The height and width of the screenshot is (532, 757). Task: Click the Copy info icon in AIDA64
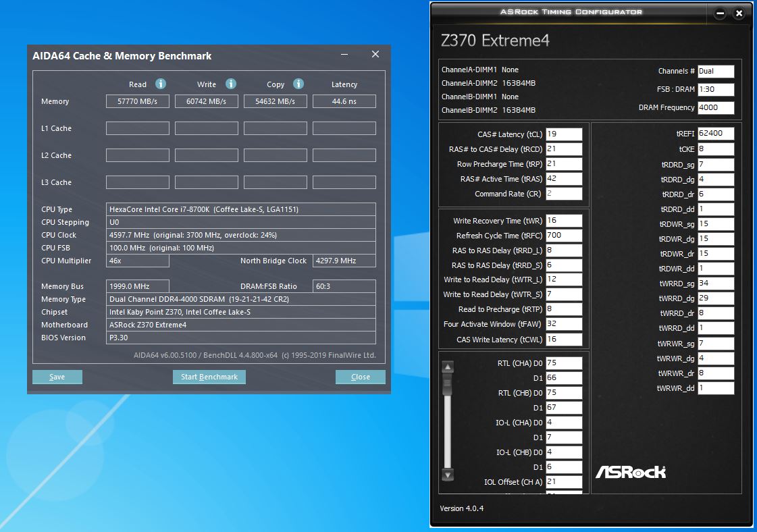(299, 84)
